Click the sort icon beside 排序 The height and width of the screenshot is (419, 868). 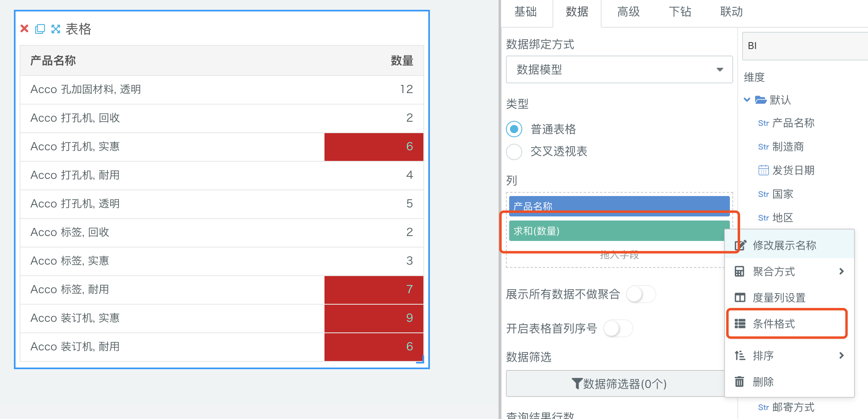click(740, 356)
